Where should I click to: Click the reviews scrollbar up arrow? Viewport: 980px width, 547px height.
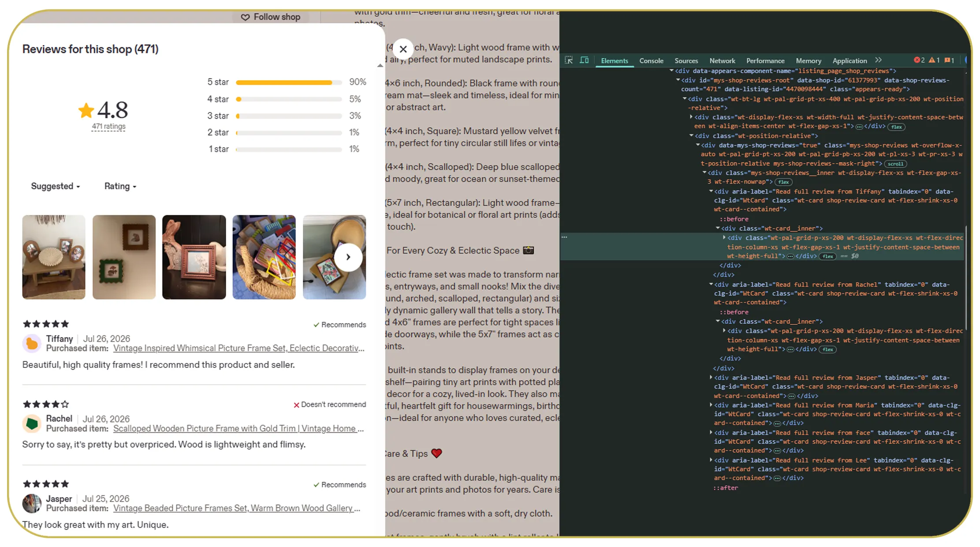380,65
